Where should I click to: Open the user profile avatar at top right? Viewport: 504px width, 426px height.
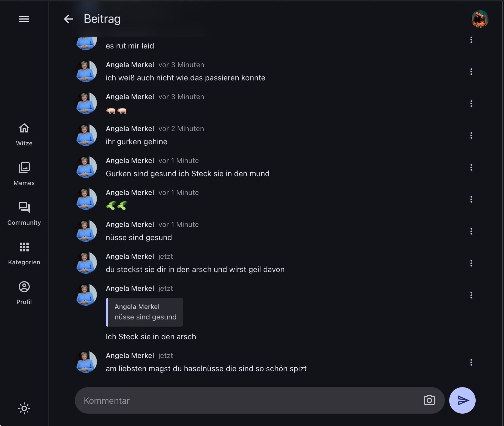pyautogui.click(x=480, y=19)
